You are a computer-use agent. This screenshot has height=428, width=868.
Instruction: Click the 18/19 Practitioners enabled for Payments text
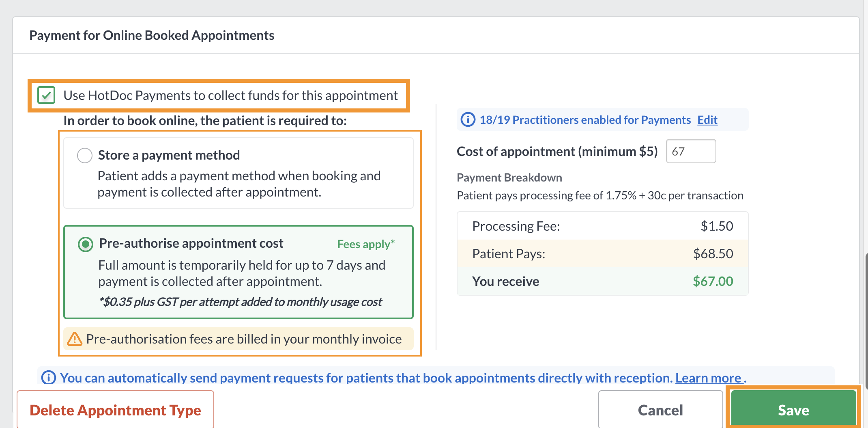tap(585, 120)
